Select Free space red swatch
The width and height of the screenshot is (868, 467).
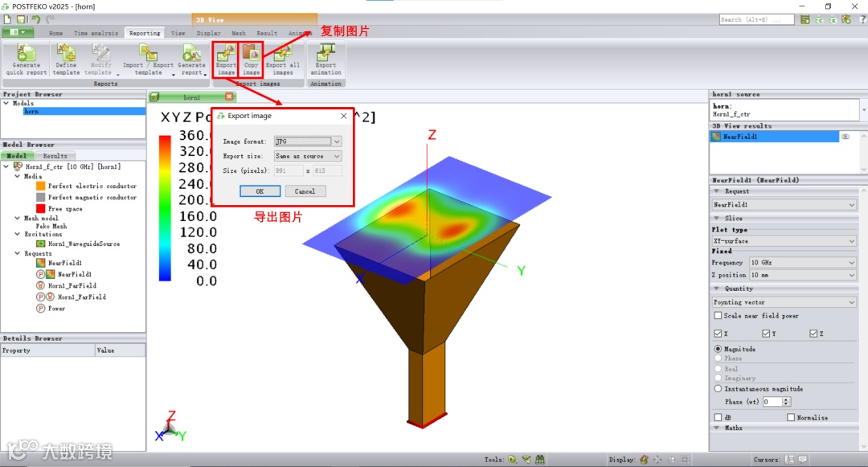pos(40,209)
